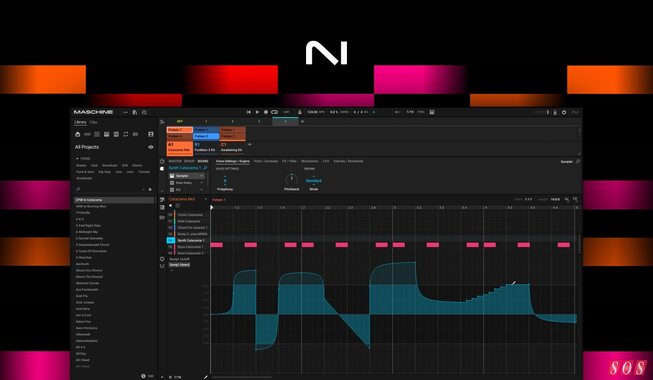
Task: Add a new scene with the plus button
Action: [302, 122]
